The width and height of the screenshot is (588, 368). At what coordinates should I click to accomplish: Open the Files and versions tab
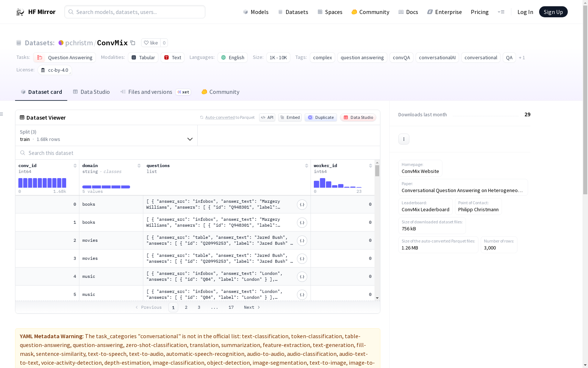coord(155,92)
